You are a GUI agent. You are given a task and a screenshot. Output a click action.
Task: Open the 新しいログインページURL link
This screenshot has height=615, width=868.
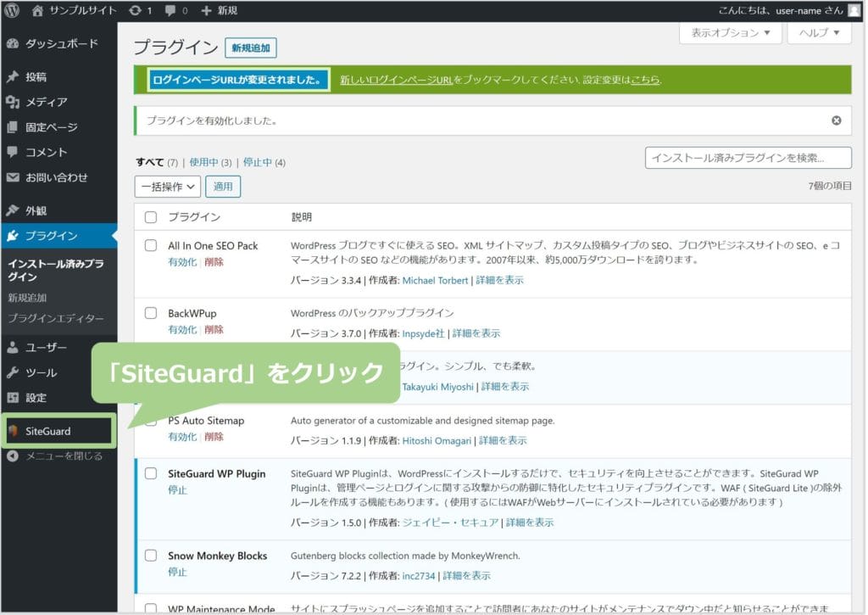click(397, 80)
